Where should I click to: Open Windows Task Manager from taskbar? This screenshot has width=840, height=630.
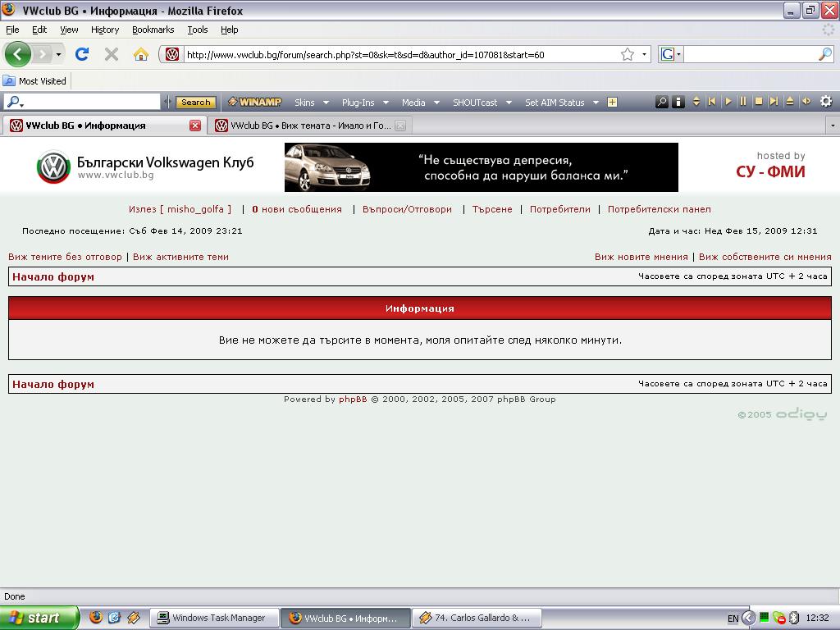click(212, 618)
